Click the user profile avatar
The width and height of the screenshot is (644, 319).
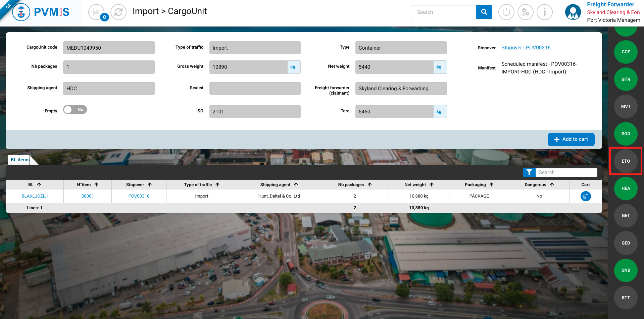pos(573,12)
